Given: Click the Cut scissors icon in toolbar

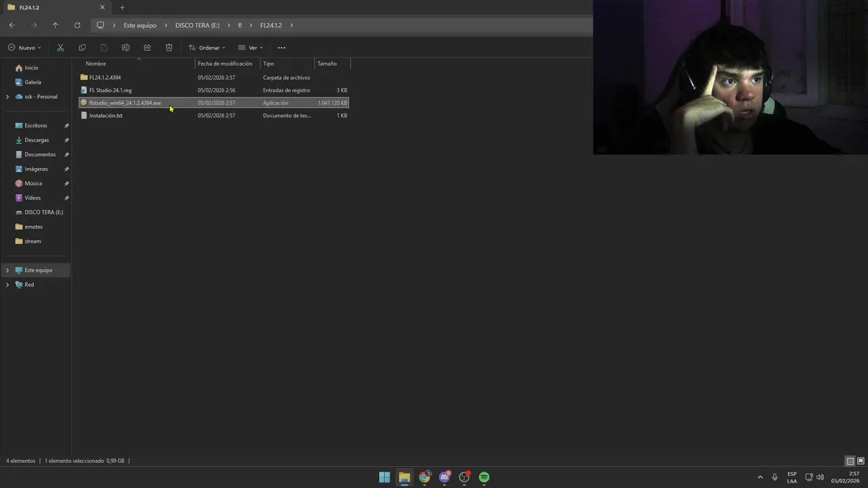Looking at the screenshot, I should [x=60, y=47].
